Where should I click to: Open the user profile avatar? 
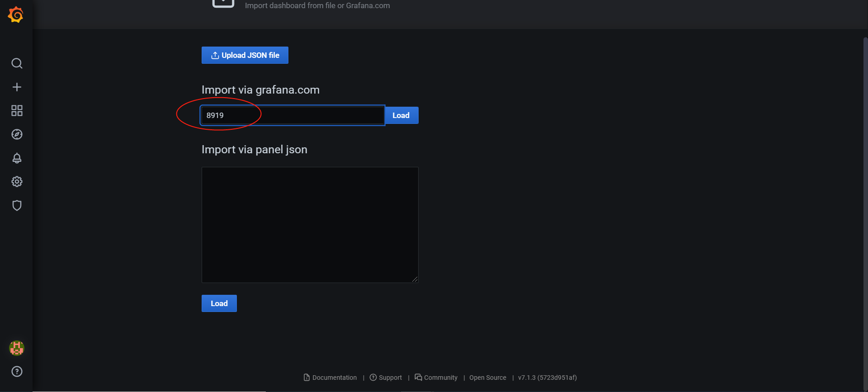pos(17,348)
